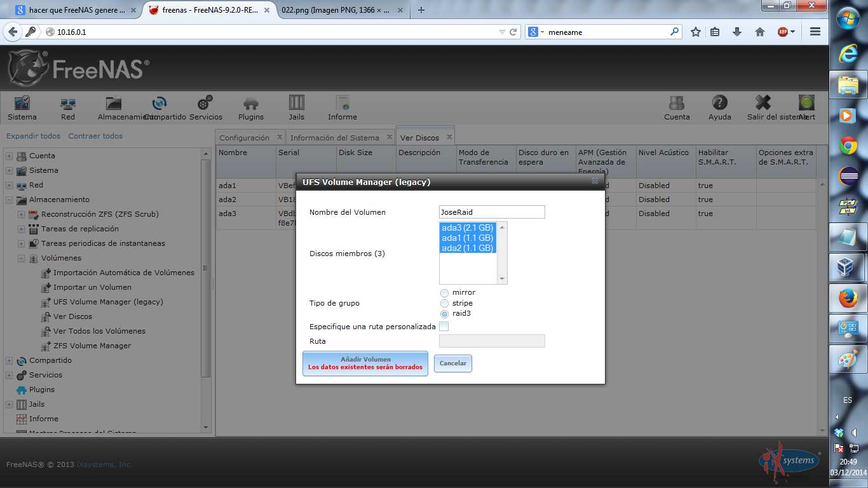Reload the page with the refresh icon
868x488 pixels.
(513, 32)
